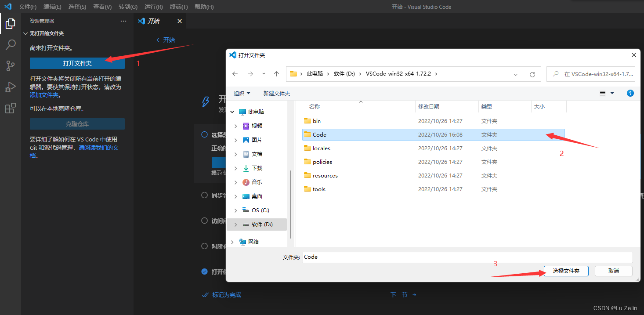Click the tools folder icon
The width and height of the screenshot is (644, 315).
point(308,189)
